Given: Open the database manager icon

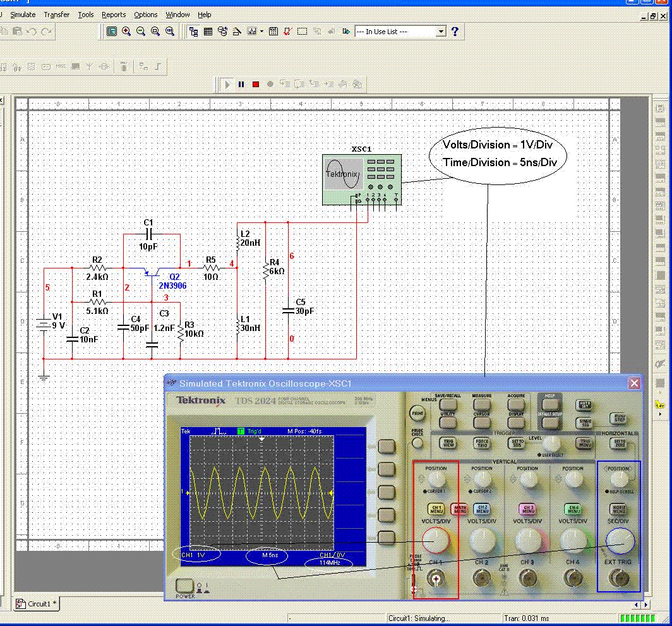Looking at the screenshot, I should (222, 32).
